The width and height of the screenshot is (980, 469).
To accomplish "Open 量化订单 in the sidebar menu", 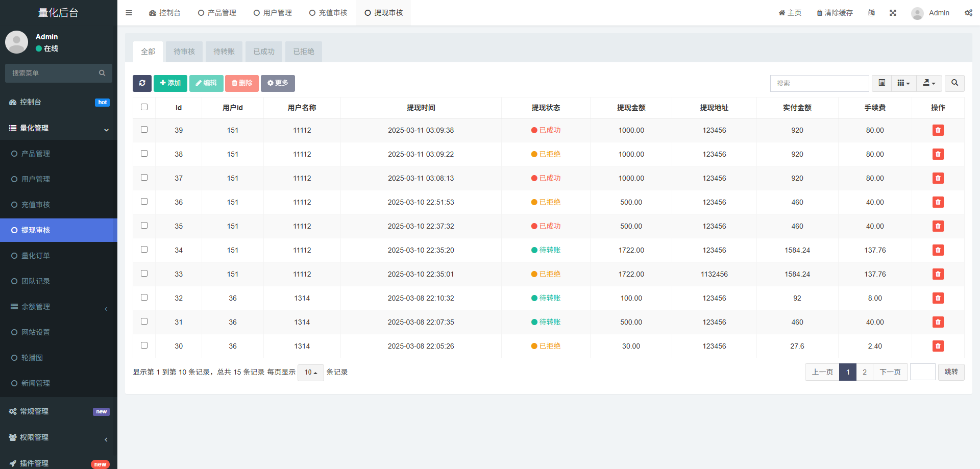I will click(x=36, y=256).
